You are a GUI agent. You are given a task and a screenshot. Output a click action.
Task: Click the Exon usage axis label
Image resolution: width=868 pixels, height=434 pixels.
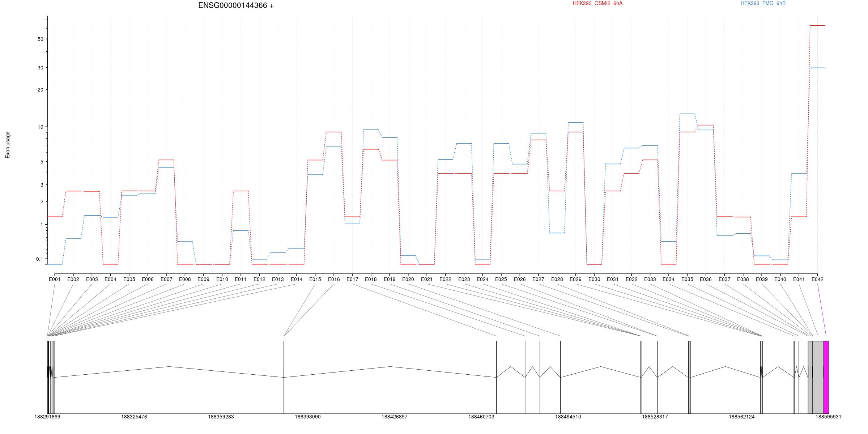8,145
